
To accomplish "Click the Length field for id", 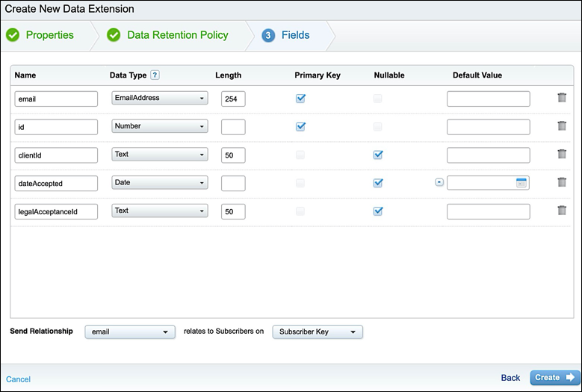I will tap(233, 127).
